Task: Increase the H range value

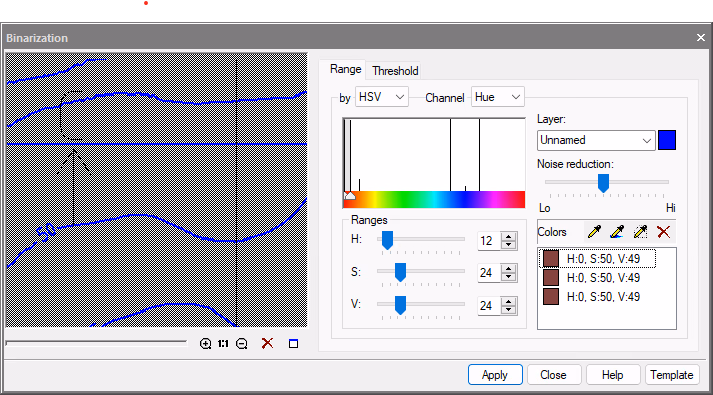Action: tap(509, 236)
